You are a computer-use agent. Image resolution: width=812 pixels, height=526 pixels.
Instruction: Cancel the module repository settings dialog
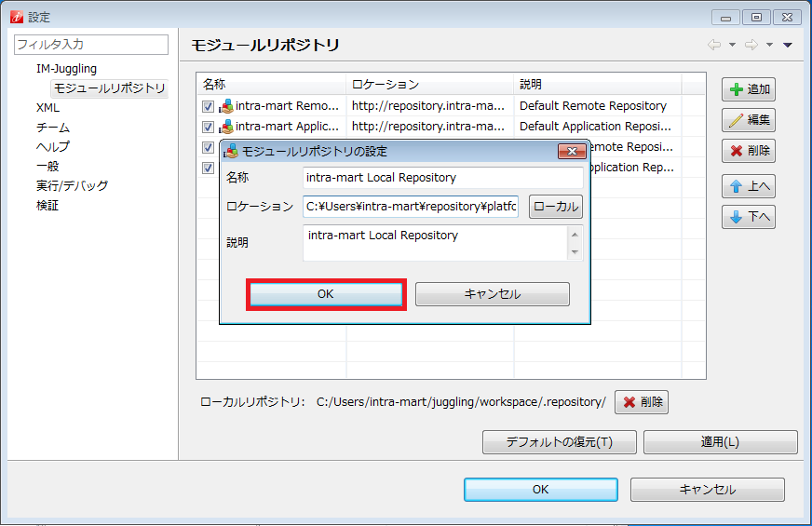(x=492, y=294)
